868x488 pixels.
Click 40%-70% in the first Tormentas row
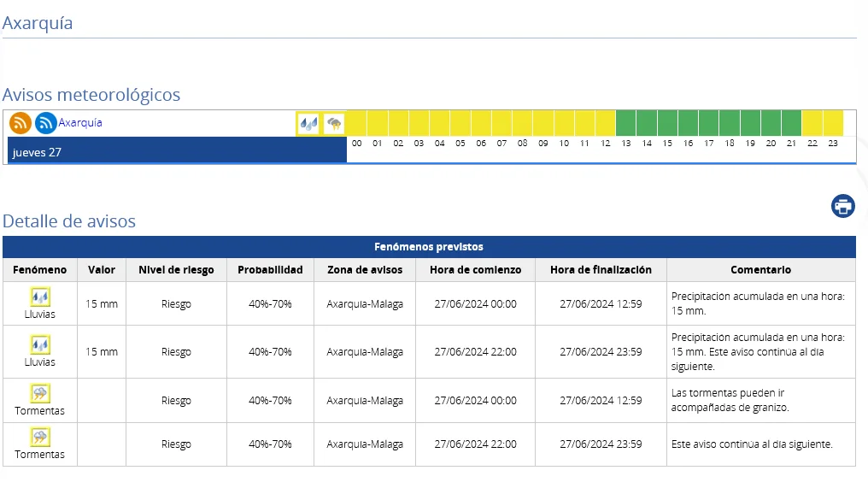point(270,401)
